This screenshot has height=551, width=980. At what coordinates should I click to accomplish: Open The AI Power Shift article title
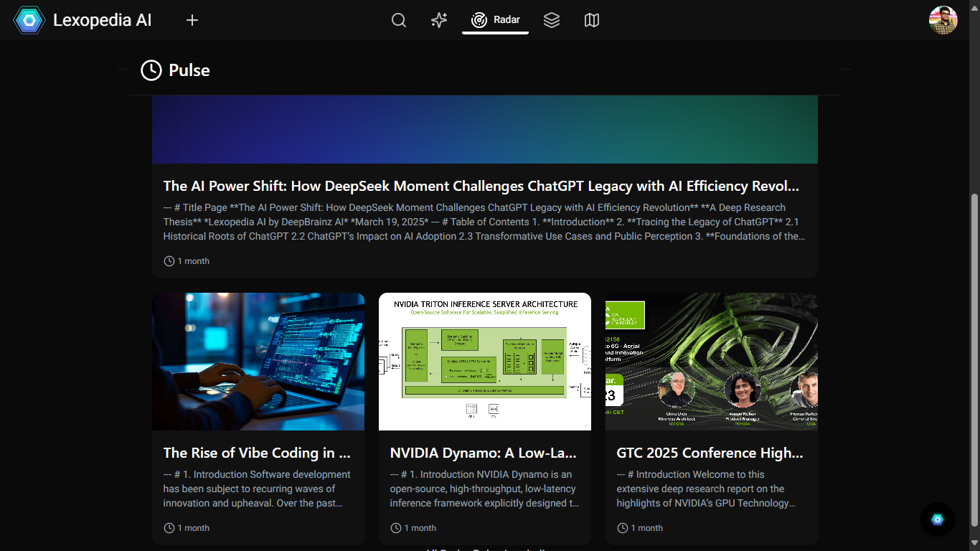481,186
